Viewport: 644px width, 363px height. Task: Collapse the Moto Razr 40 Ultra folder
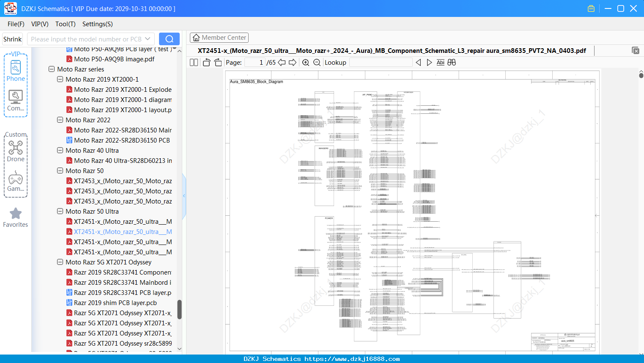pyautogui.click(x=60, y=151)
